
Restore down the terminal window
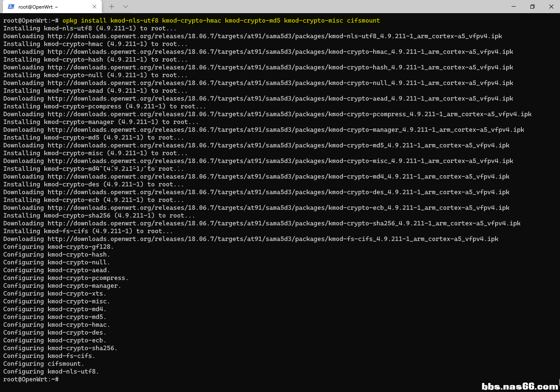[x=532, y=7]
